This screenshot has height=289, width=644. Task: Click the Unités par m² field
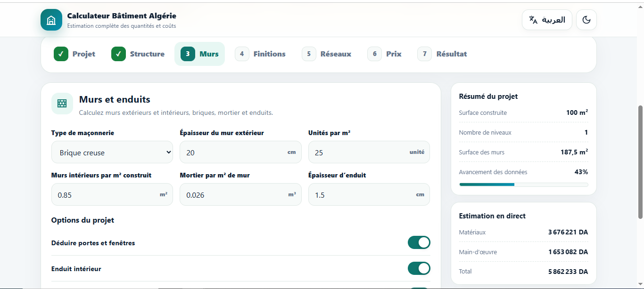[369, 152]
